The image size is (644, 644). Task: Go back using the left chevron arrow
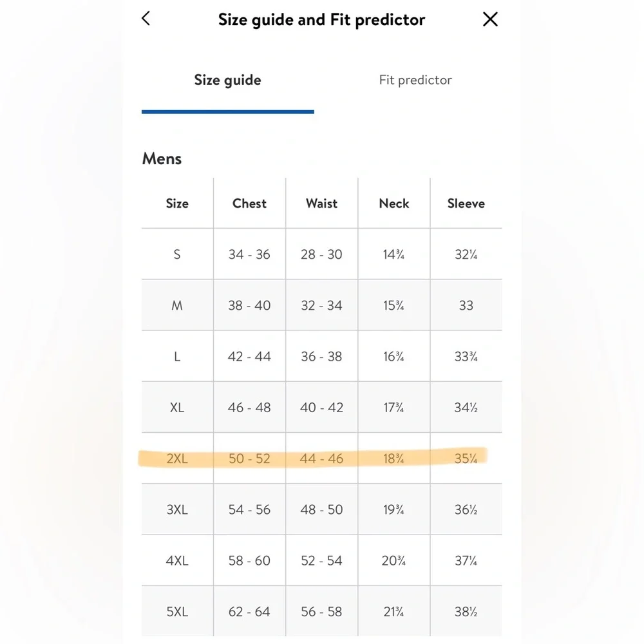tap(146, 19)
